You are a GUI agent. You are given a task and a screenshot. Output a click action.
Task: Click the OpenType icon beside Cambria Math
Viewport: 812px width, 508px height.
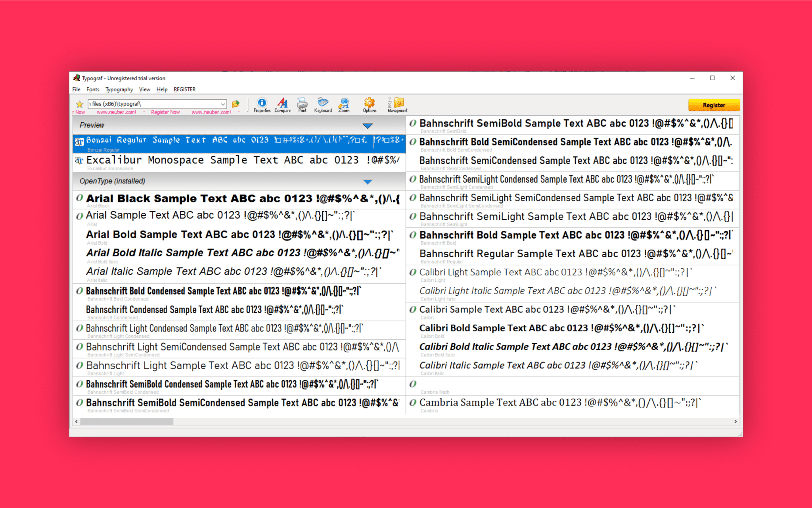coord(413,384)
